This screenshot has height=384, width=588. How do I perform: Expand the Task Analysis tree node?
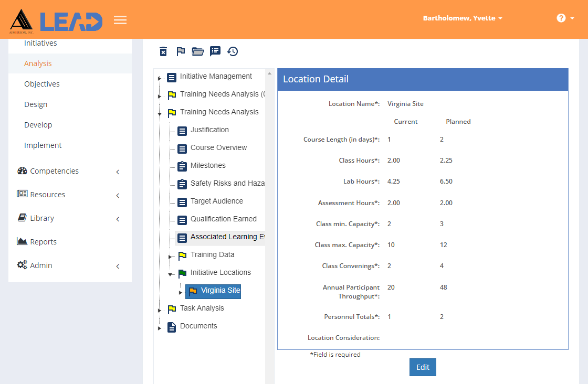pyautogui.click(x=160, y=310)
